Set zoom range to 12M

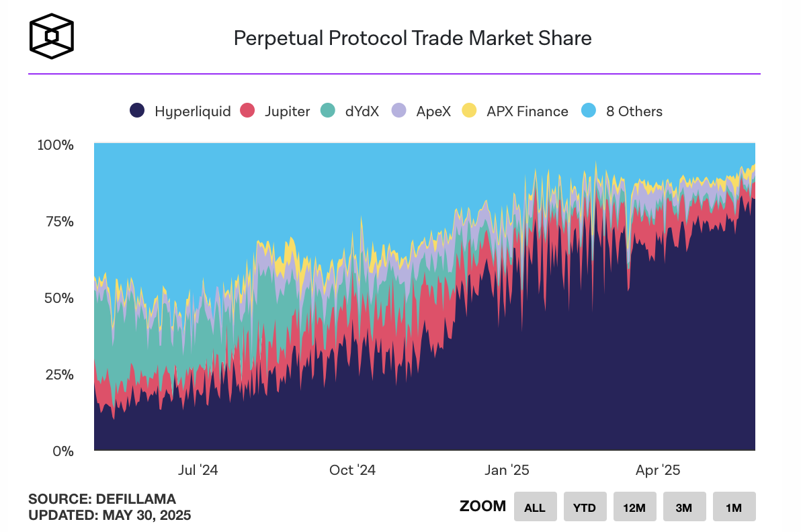click(634, 506)
